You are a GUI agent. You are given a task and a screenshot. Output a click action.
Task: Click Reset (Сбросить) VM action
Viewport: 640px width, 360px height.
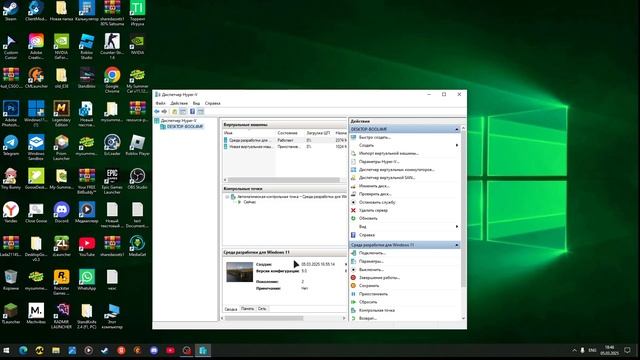coord(368,302)
